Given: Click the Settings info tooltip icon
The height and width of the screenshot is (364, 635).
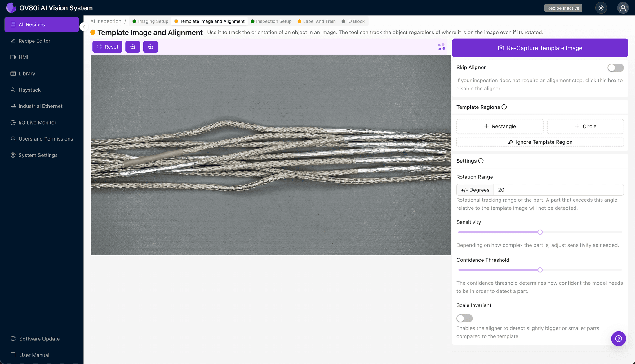Looking at the screenshot, I should pyautogui.click(x=481, y=161).
